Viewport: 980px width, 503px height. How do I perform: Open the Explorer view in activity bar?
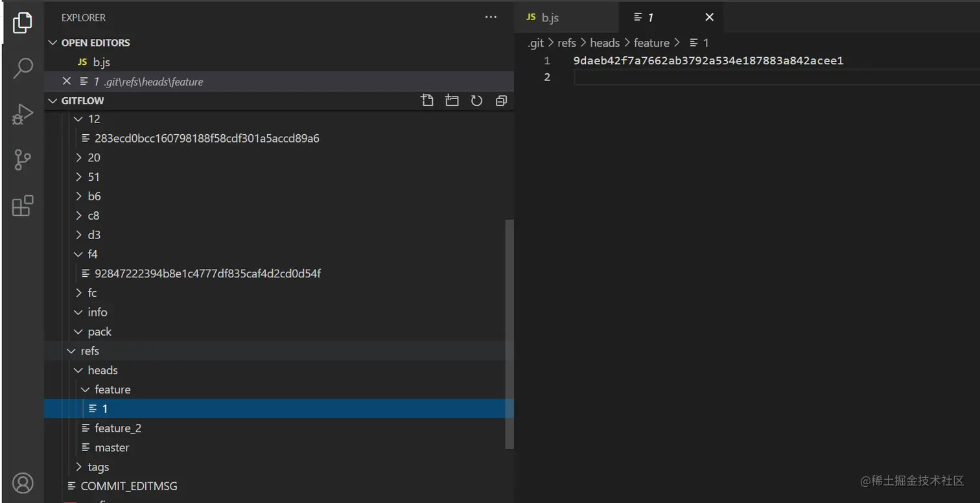23,22
